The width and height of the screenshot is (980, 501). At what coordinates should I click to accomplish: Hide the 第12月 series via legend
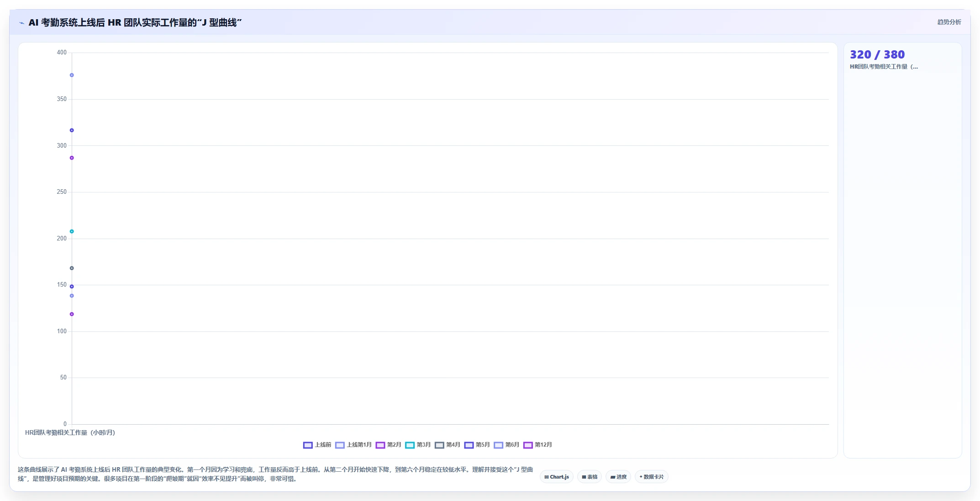pyautogui.click(x=537, y=445)
